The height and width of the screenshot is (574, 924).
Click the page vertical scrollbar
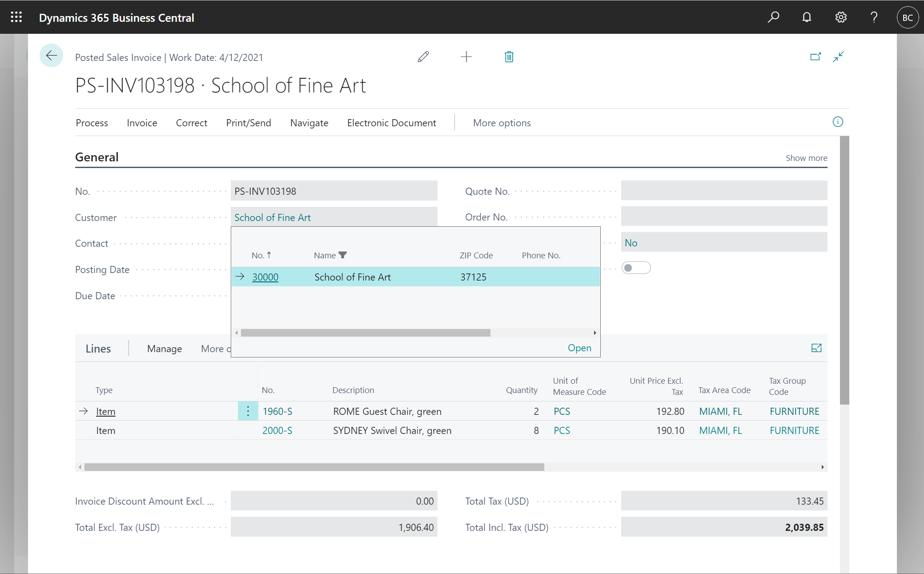tap(844, 270)
